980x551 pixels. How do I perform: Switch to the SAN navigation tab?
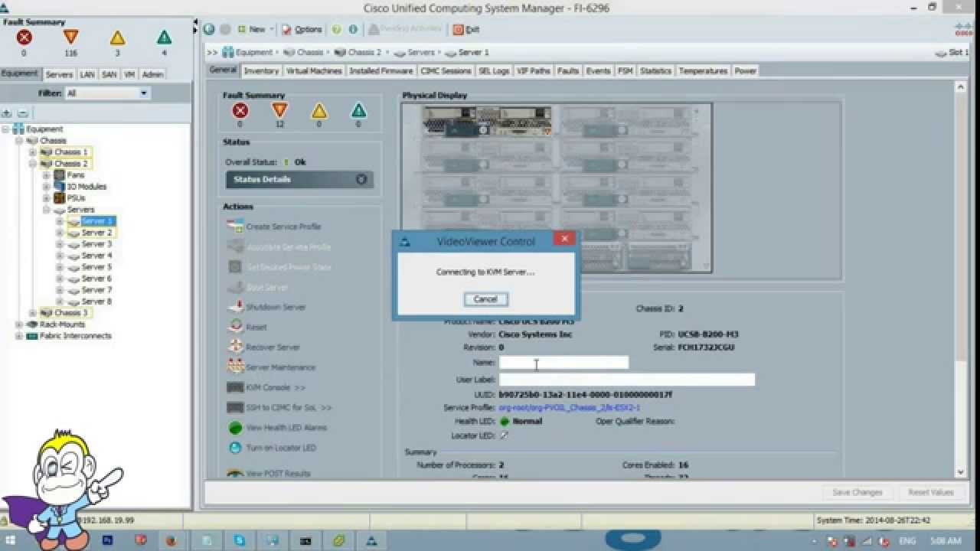(x=109, y=74)
